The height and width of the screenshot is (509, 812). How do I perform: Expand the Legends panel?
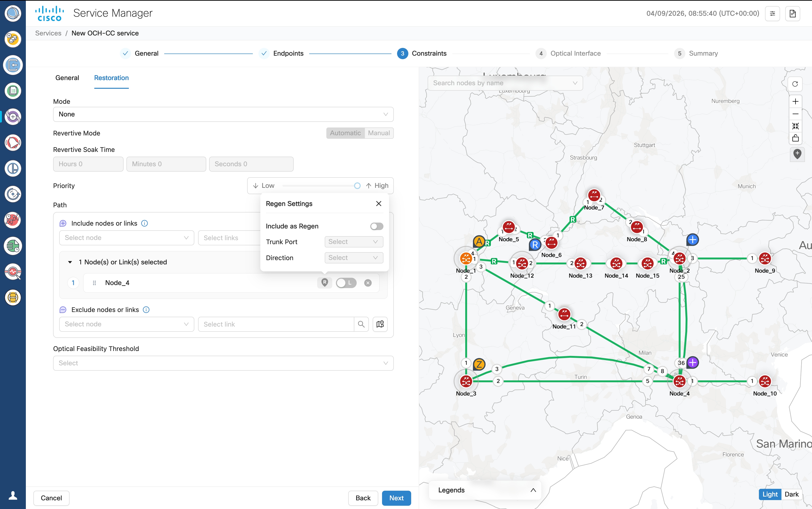coord(533,490)
